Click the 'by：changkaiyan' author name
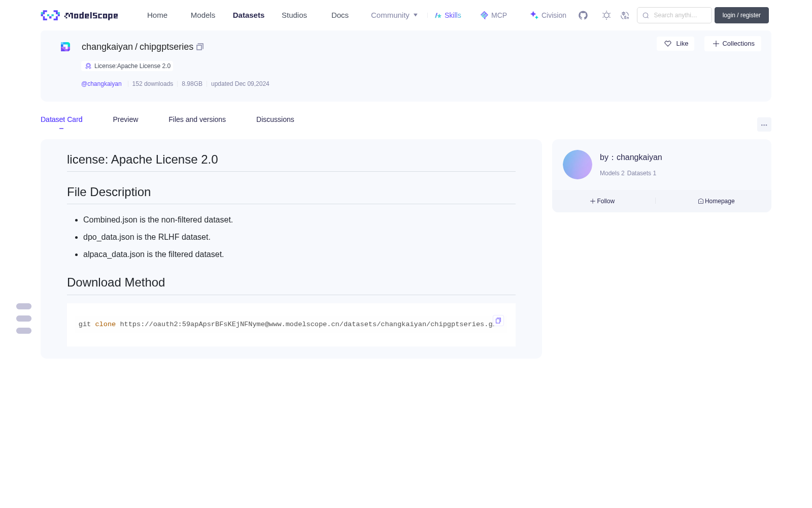The image size is (812, 508). pyautogui.click(x=631, y=157)
